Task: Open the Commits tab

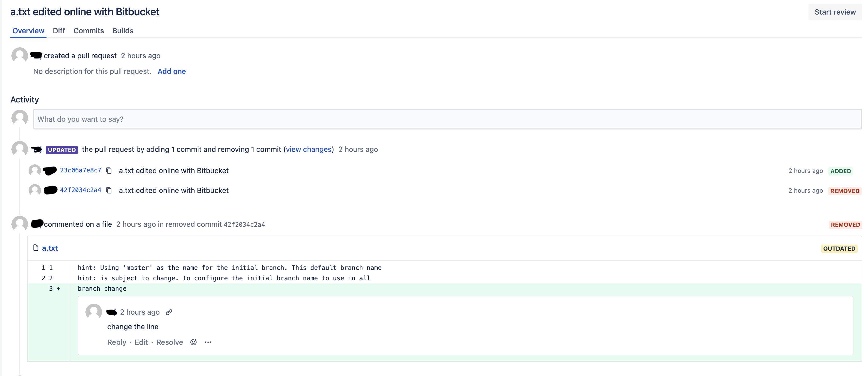Action: [89, 31]
